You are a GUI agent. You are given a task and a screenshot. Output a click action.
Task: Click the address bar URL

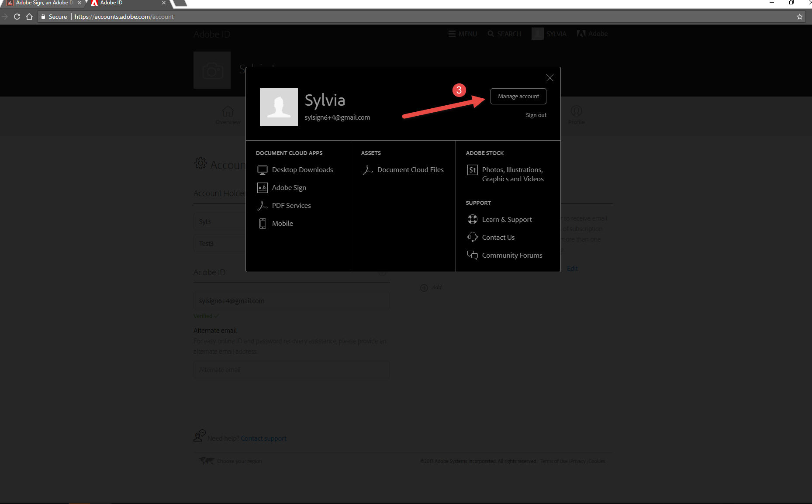point(124,17)
